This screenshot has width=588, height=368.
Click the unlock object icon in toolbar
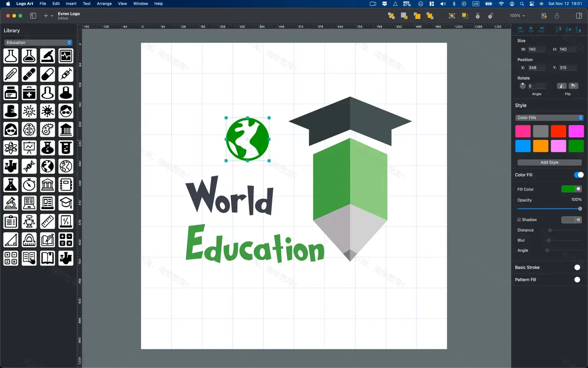pyautogui.click(x=491, y=16)
